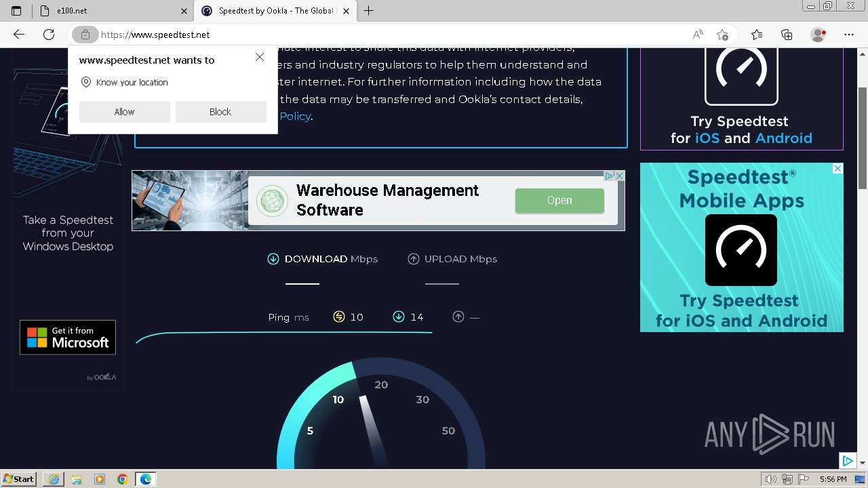Viewport: 868px width, 488px height.
Task: Click the download ping icon
Action: 399,317
